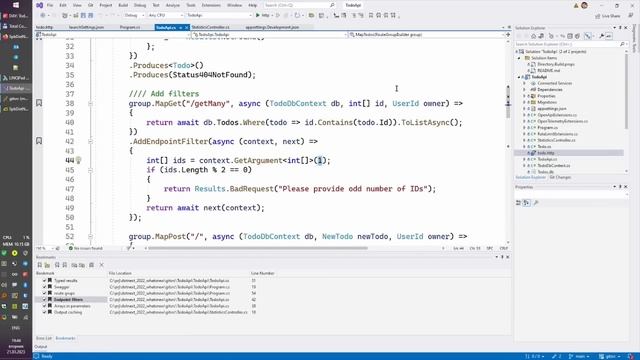Go to previous bookmark in Bookmarks toolbar

tap(57, 265)
